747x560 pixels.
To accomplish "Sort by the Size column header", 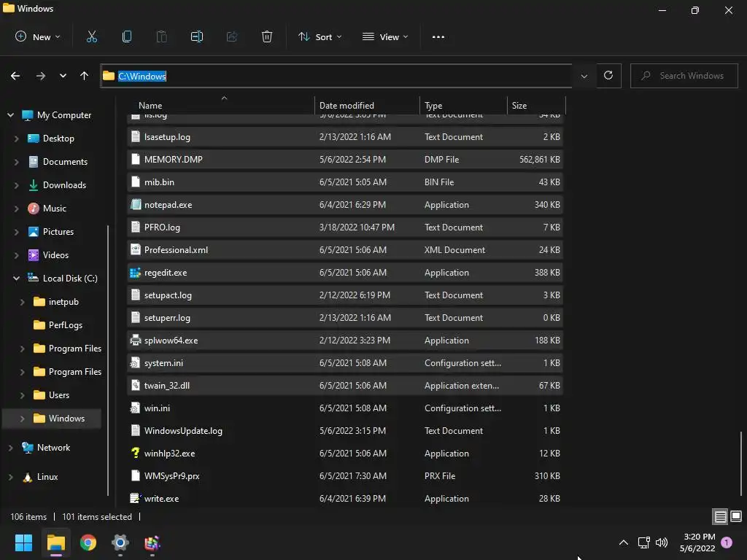I will [536, 105].
